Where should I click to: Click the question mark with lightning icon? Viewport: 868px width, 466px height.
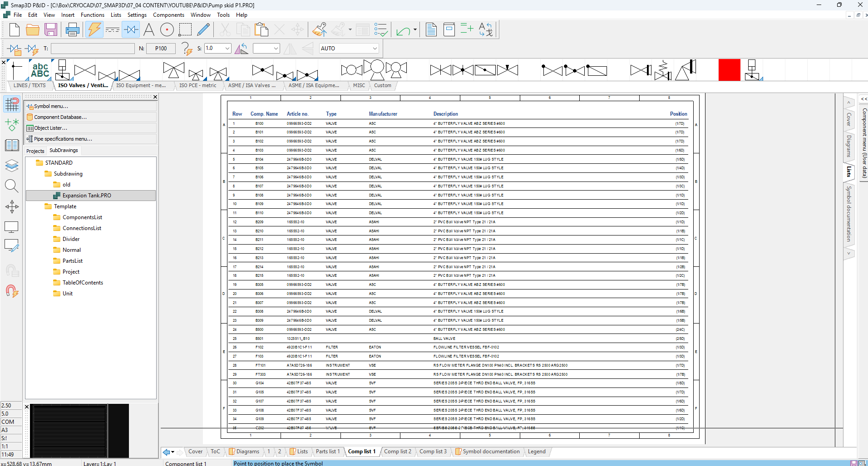(x=187, y=49)
